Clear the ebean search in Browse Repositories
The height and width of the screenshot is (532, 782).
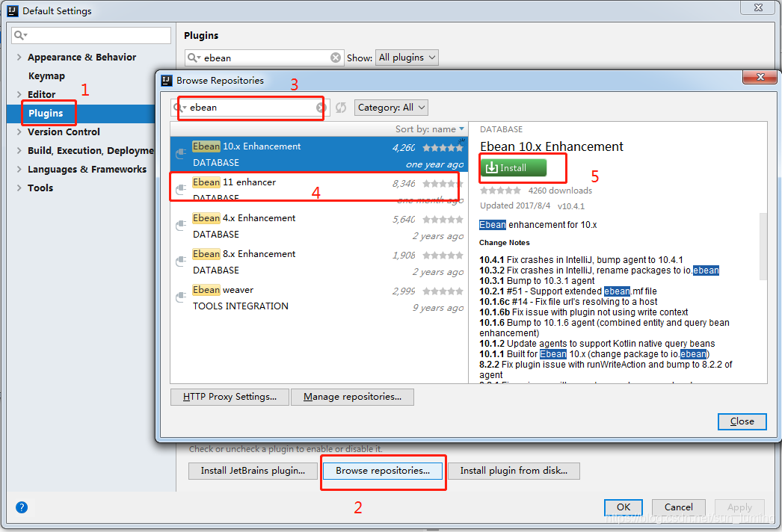pyautogui.click(x=321, y=107)
